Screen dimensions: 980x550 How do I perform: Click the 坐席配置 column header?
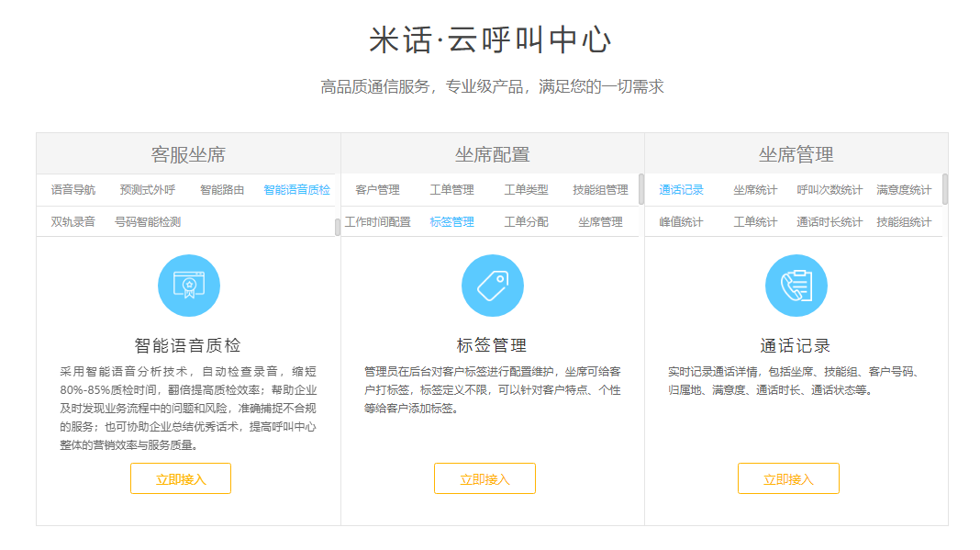coord(493,154)
